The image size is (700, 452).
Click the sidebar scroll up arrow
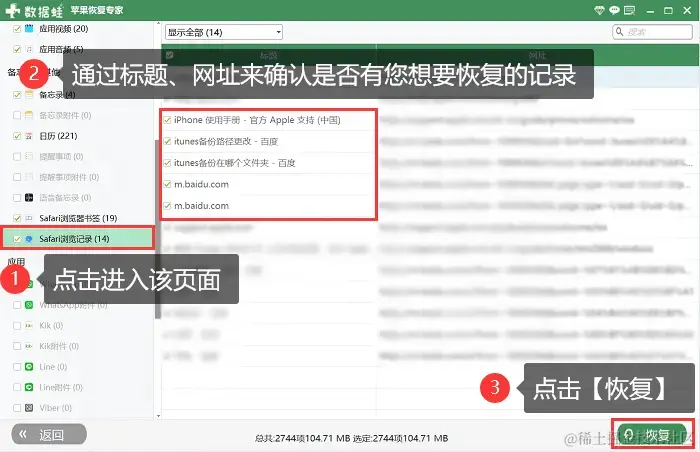(x=158, y=24)
